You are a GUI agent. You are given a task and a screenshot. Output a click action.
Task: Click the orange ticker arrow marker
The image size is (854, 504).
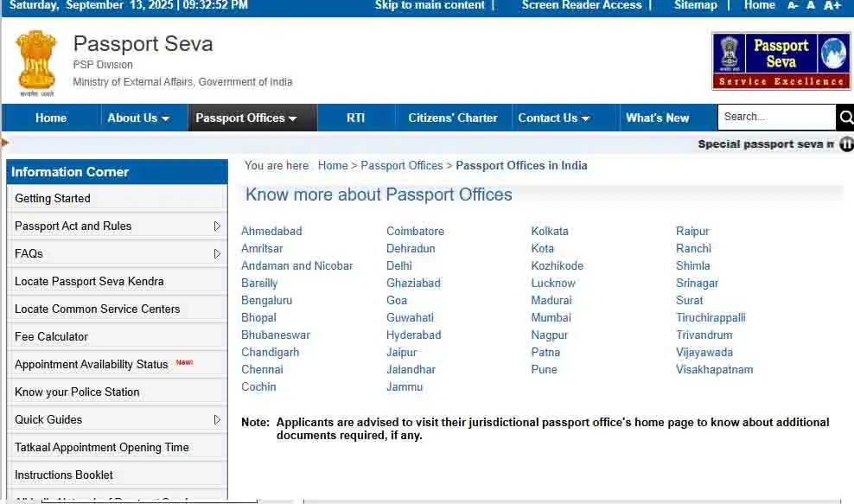click(5, 144)
